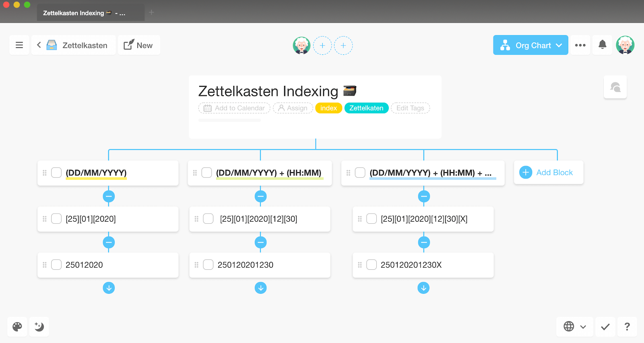Create a New document
This screenshot has width=644, height=343.
tap(138, 45)
